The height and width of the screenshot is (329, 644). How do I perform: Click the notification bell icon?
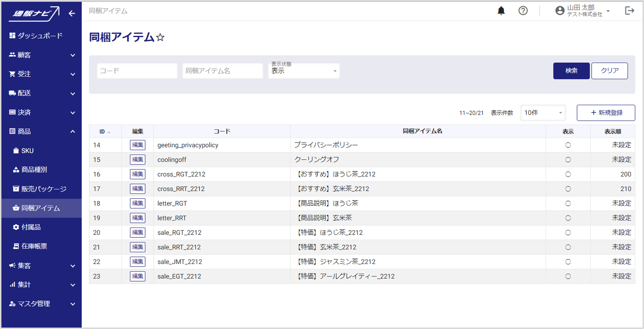coord(501,11)
